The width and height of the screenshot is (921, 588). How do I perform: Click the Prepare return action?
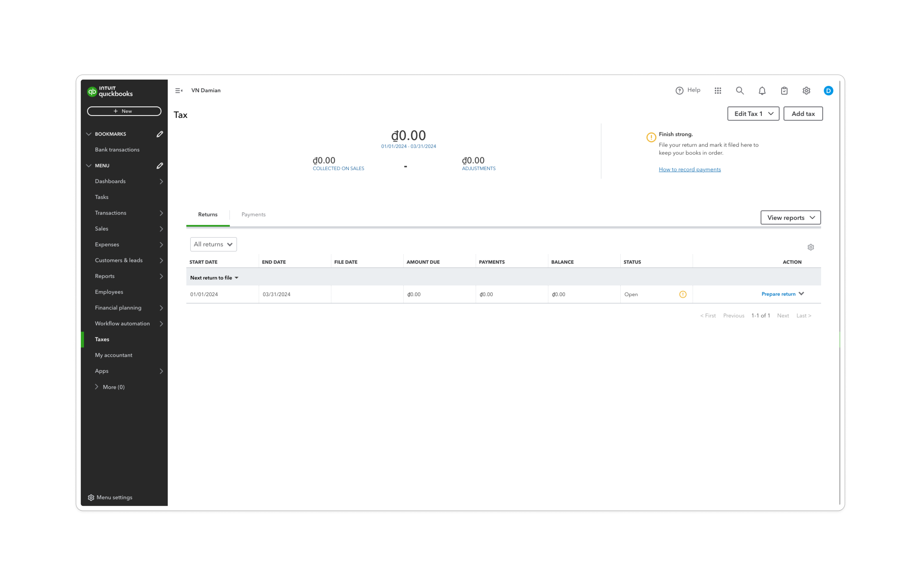tap(778, 294)
